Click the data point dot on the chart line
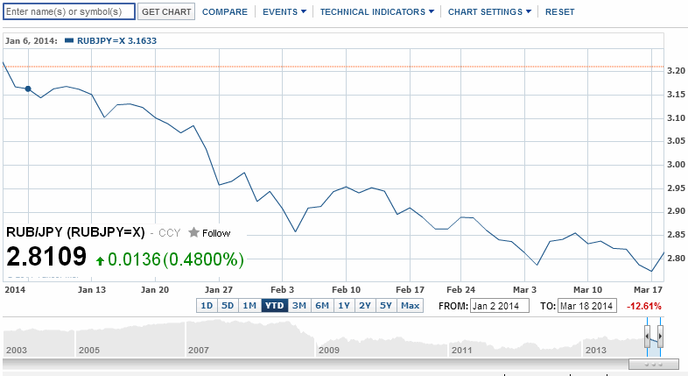 pos(28,89)
